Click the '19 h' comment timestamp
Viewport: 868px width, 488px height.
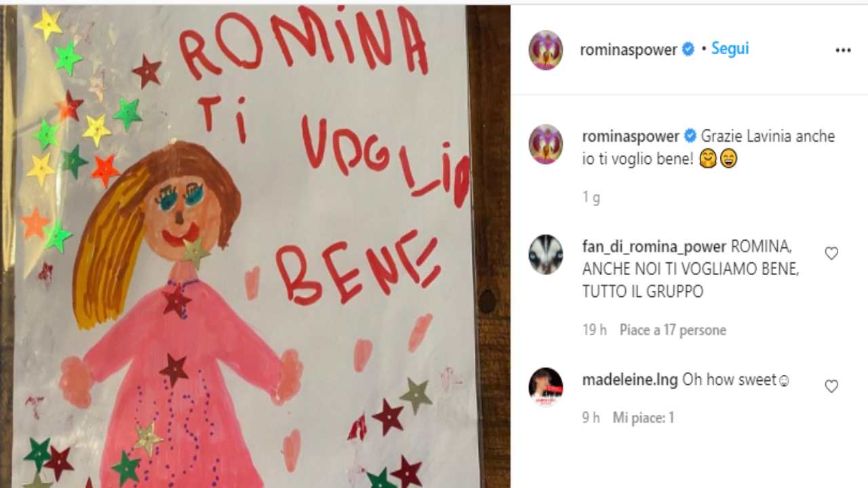[594, 330]
